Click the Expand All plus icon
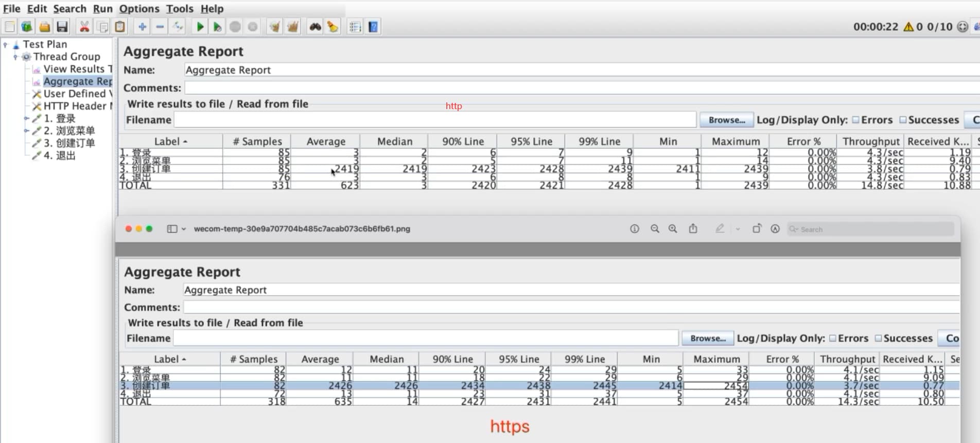This screenshot has width=980, height=443. 142,27
